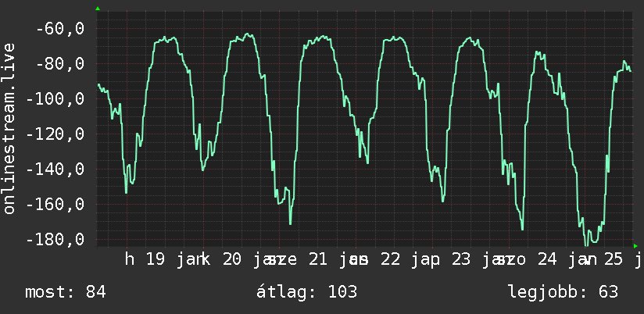Click the '20' date label on x-axis
Screen dimensions: 644x314
232,260
